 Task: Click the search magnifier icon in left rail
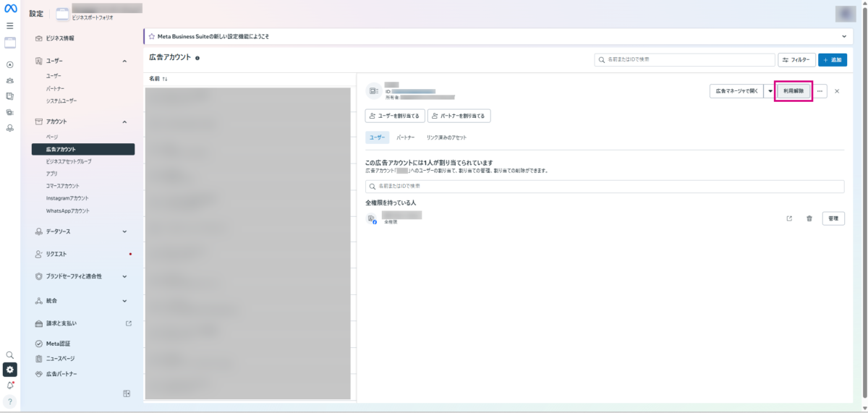10,355
